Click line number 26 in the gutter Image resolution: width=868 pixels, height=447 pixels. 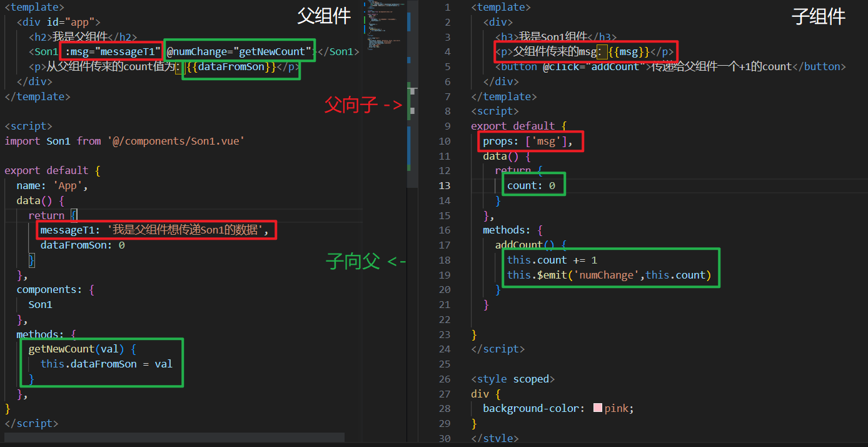pos(444,379)
